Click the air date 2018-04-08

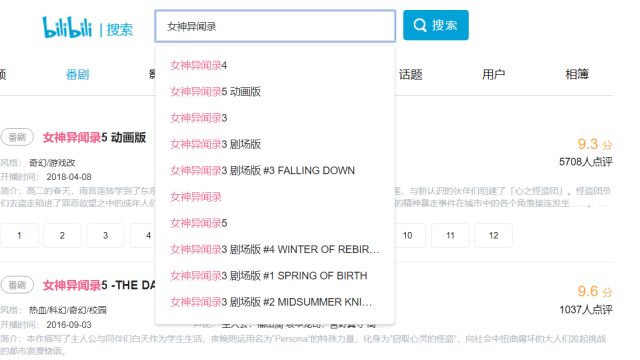(x=69, y=177)
